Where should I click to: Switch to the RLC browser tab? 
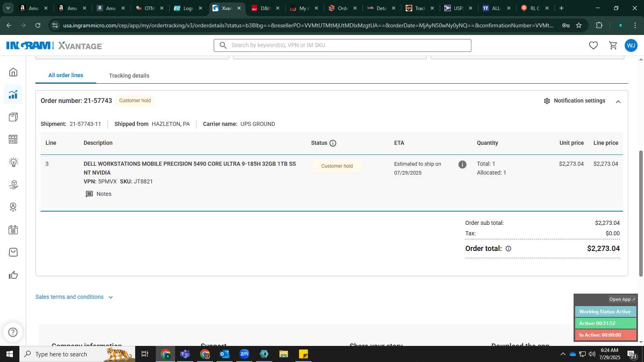pyautogui.click(x=535, y=8)
